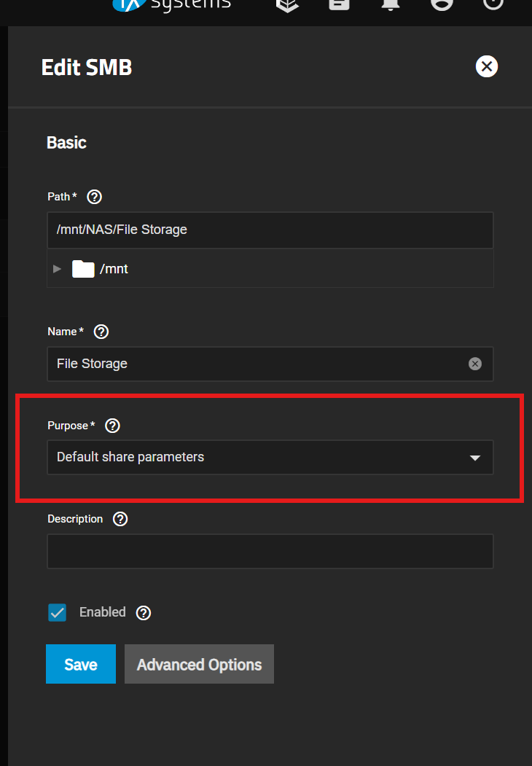Show help for the Purpose field

112,426
